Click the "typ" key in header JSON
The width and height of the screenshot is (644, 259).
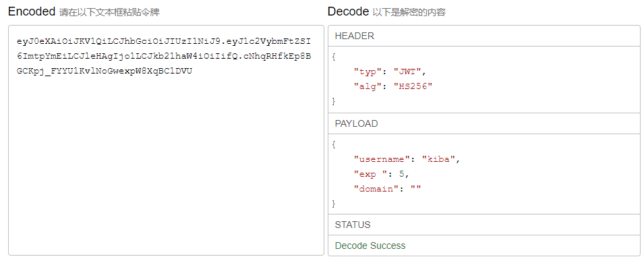click(365, 72)
